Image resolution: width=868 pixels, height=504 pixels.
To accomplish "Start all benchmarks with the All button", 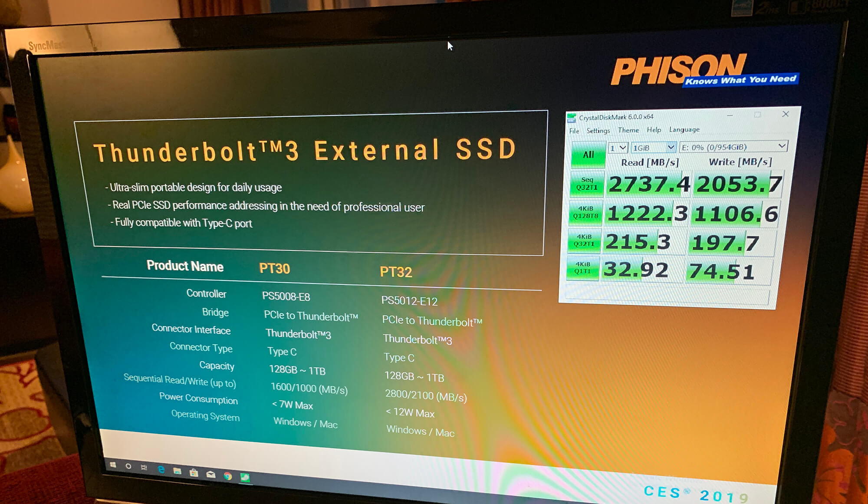I will tap(589, 155).
